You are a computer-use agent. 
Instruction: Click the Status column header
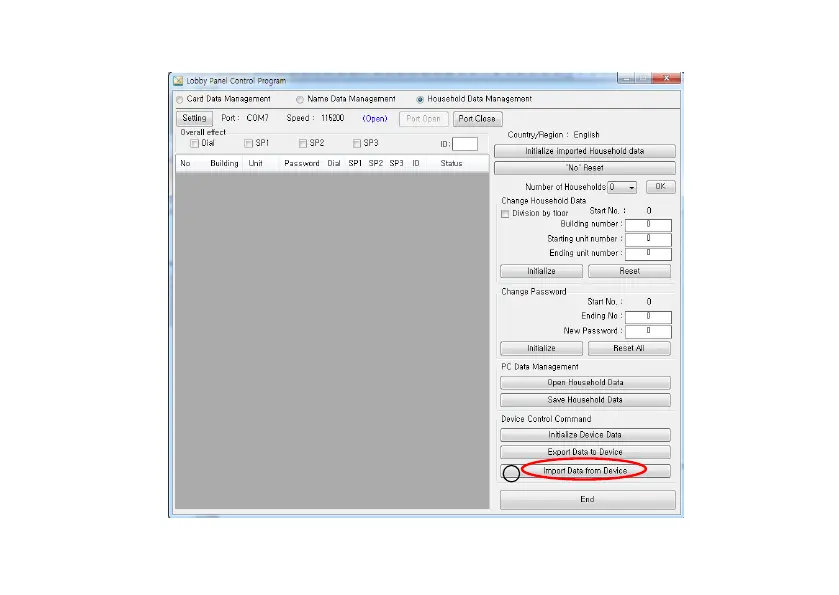pyautogui.click(x=451, y=163)
